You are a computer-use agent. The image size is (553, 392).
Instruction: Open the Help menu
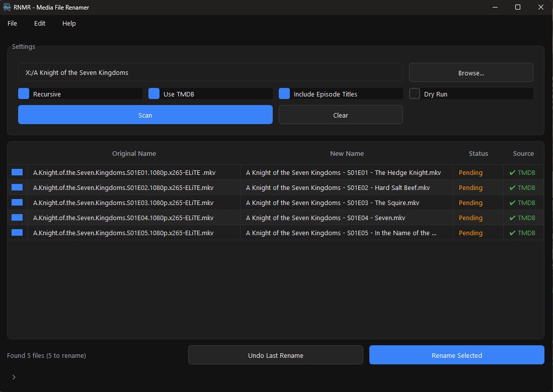tap(68, 23)
